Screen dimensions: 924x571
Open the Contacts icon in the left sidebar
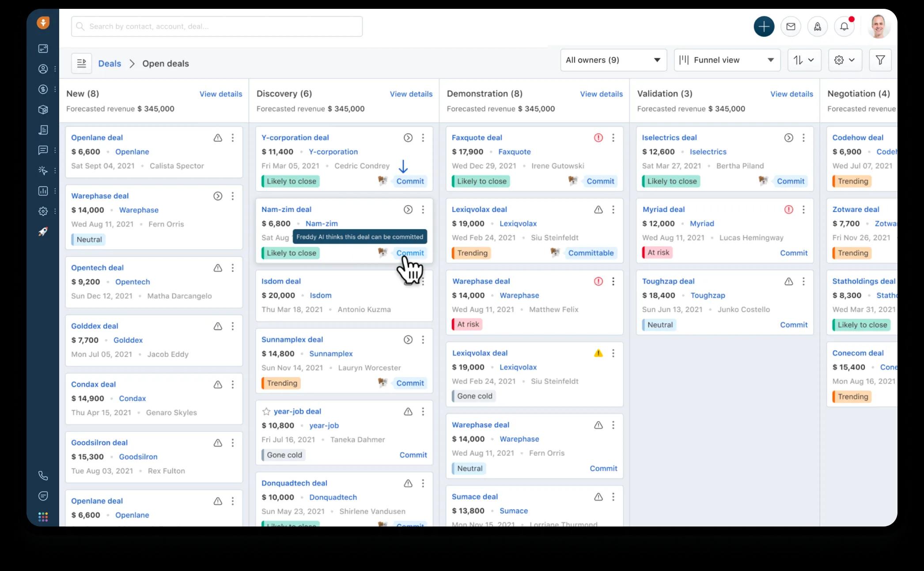43,69
